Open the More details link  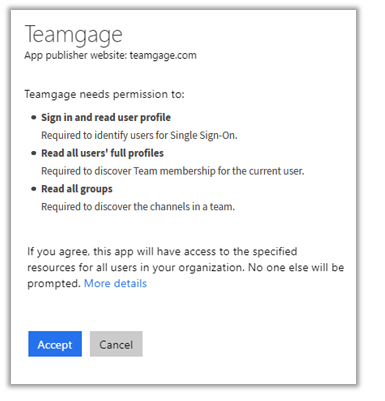pos(115,283)
